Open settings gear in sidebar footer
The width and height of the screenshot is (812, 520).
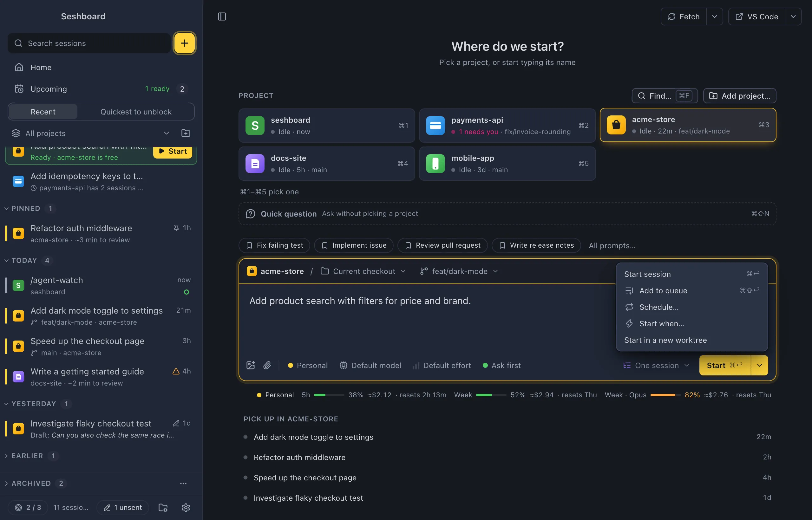click(186, 508)
